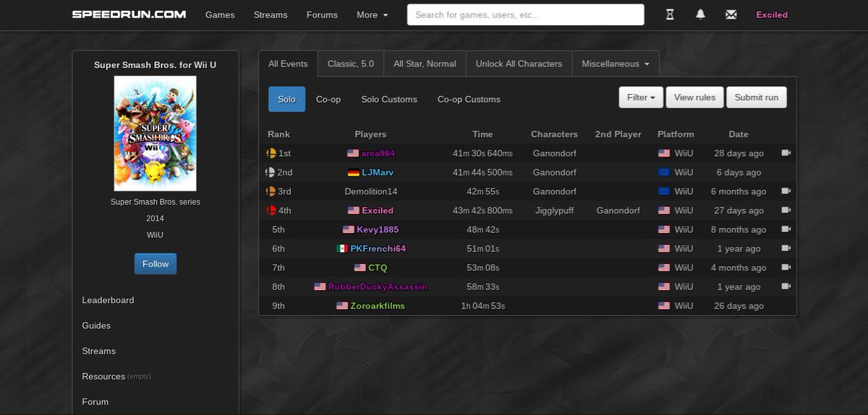Click the SPEEDRUN.COM logo
868x415 pixels.
129,14
